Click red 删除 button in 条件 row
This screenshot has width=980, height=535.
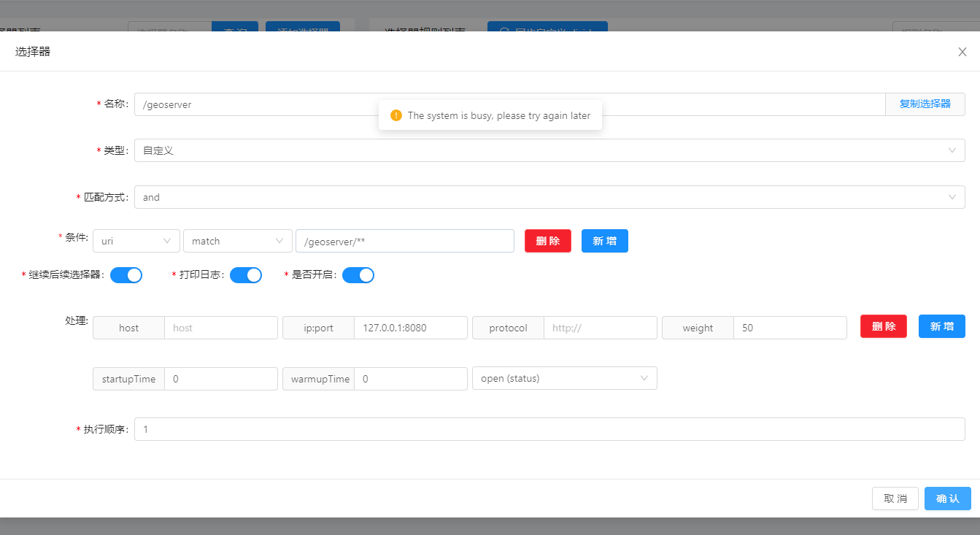(548, 241)
